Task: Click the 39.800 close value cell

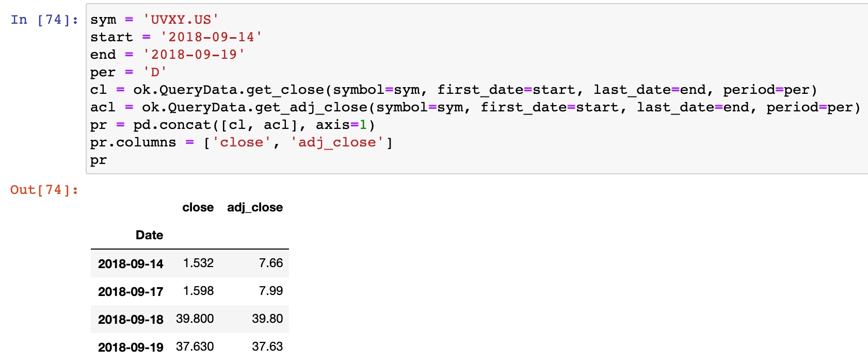Action: click(195, 319)
